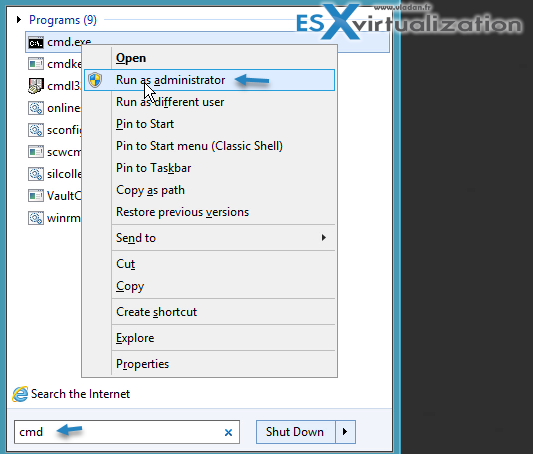Select Run as different user
Screen dimensions: 533x454
(209, 102)
